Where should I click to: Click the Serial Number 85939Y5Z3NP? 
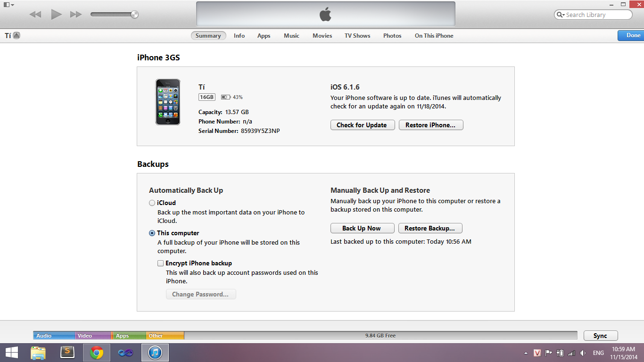pyautogui.click(x=239, y=131)
